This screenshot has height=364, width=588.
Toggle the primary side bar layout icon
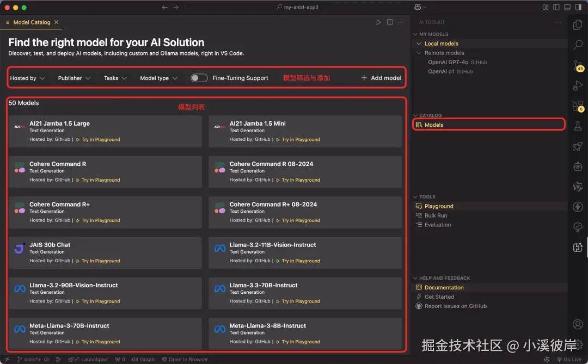click(x=556, y=7)
